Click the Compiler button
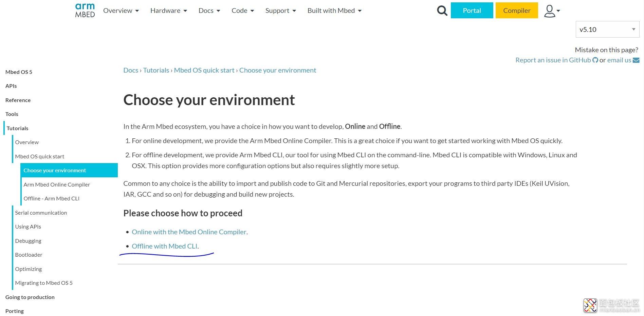Screen dimensions: 644x316 pos(517,11)
